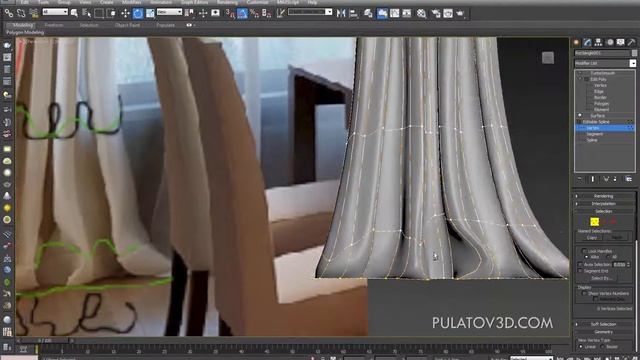
Task: Expand the Soft Selection rollout
Action: [603, 324]
